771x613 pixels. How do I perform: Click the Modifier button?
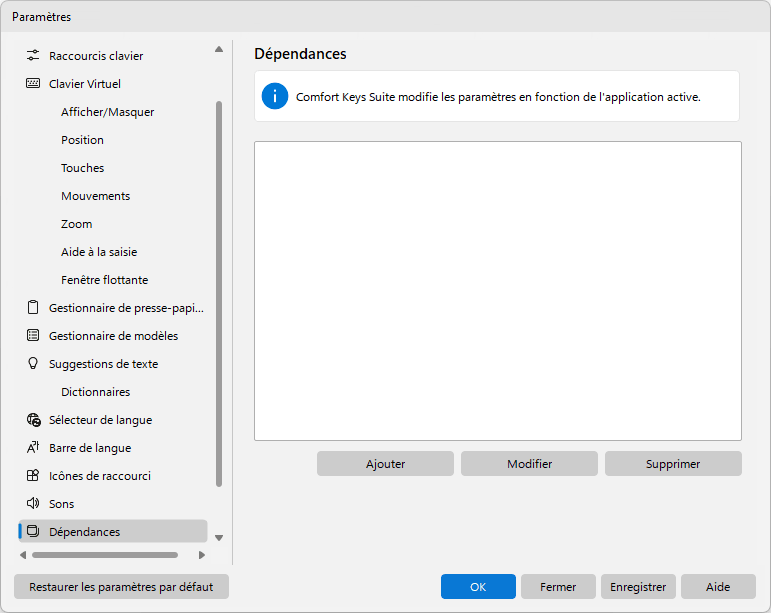click(x=529, y=464)
